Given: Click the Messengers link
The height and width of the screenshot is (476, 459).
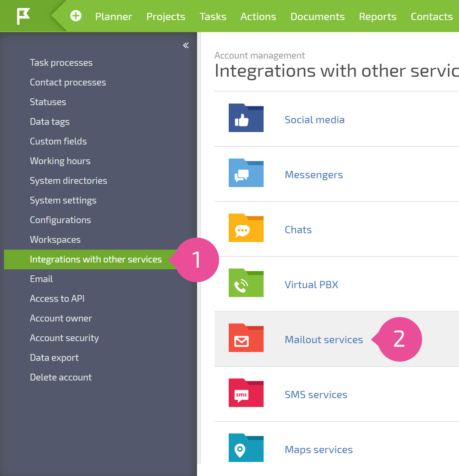Looking at the screenshot, I should pos(314,175).
